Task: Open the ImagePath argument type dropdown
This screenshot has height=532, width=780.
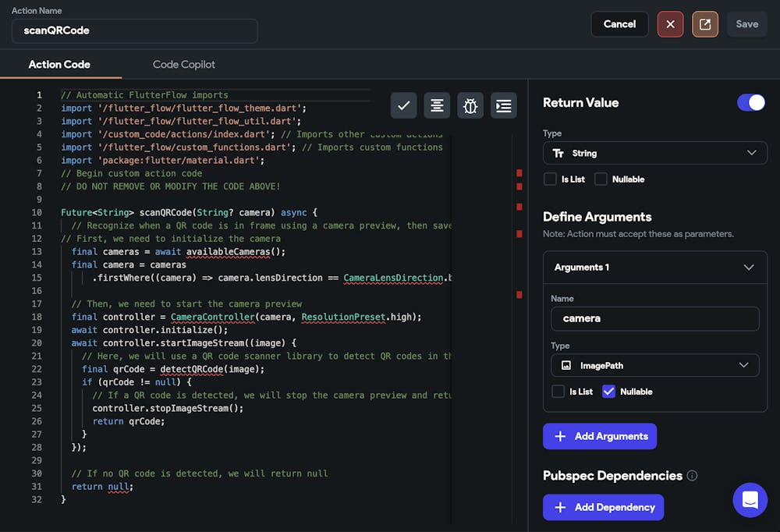Action: click(655, 365)
